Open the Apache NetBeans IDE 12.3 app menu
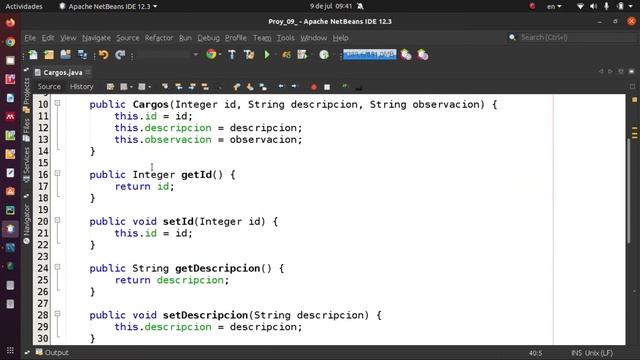640x360 pixels. point(109,6)
